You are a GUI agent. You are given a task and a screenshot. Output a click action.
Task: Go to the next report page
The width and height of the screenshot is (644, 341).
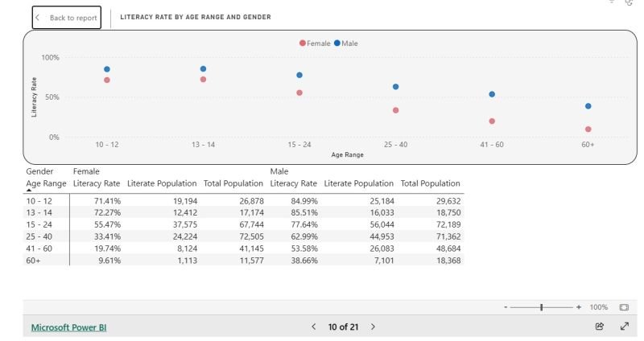tap(373, 327)
